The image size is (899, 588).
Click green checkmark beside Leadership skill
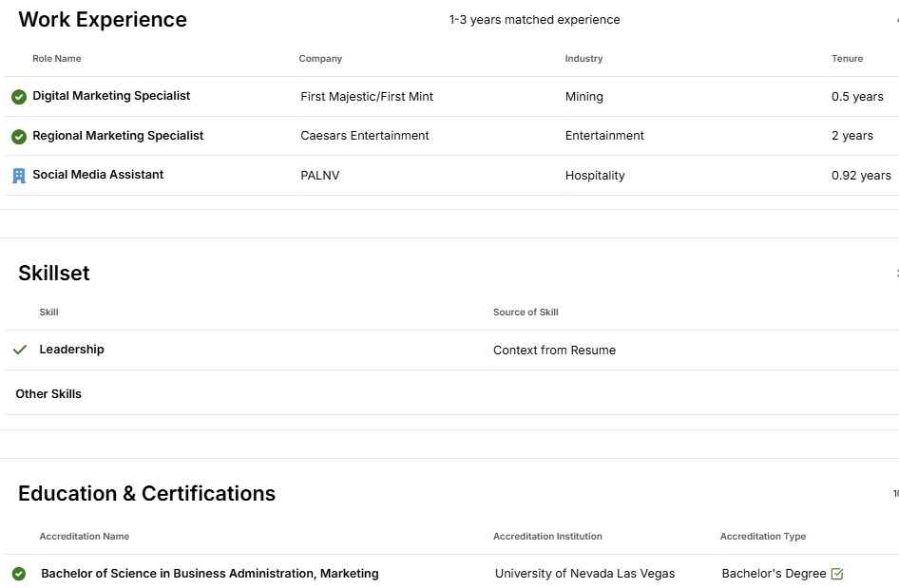coord(20,350)
